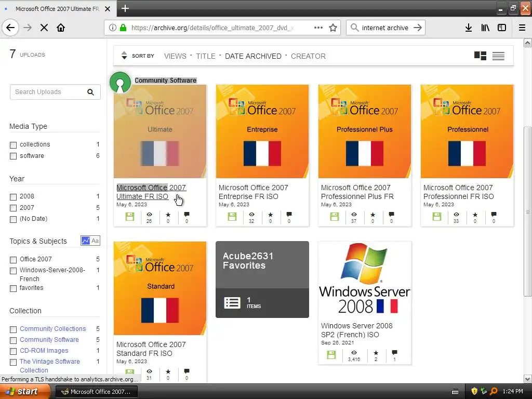The image size is (532, 399).
Task: Open the Firefox home page
Action: (61, 28)
